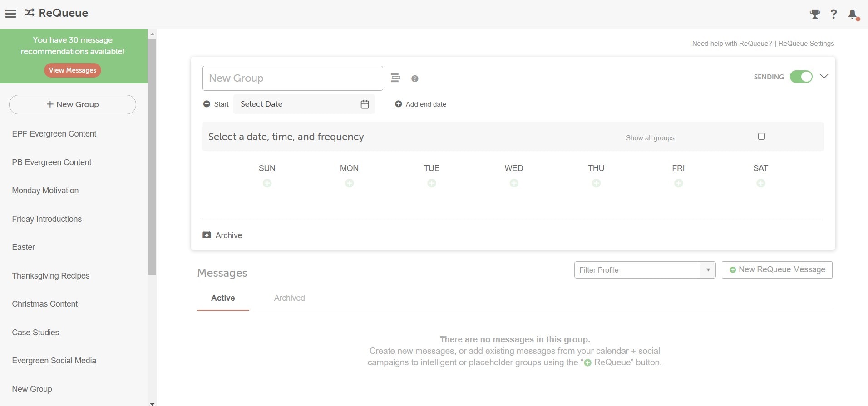
Task: Open Friday Introductions group
Action: 47,219
